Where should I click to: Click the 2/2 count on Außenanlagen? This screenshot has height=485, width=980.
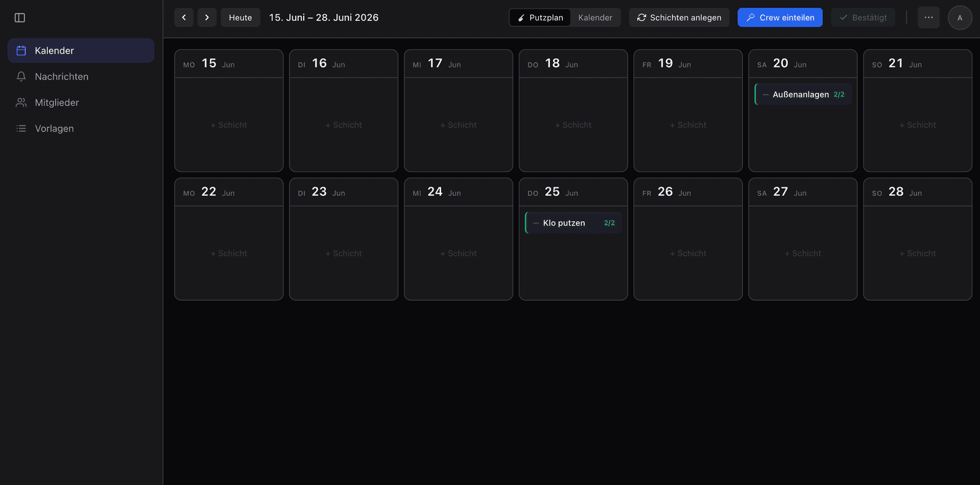pyautogui.click(x=839, y=95)
